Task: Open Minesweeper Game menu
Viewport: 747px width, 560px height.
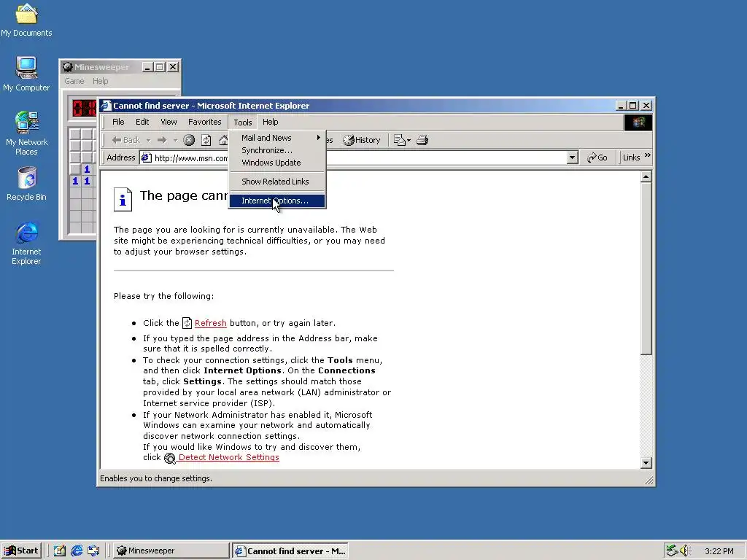Action: [x=74, y=81]
